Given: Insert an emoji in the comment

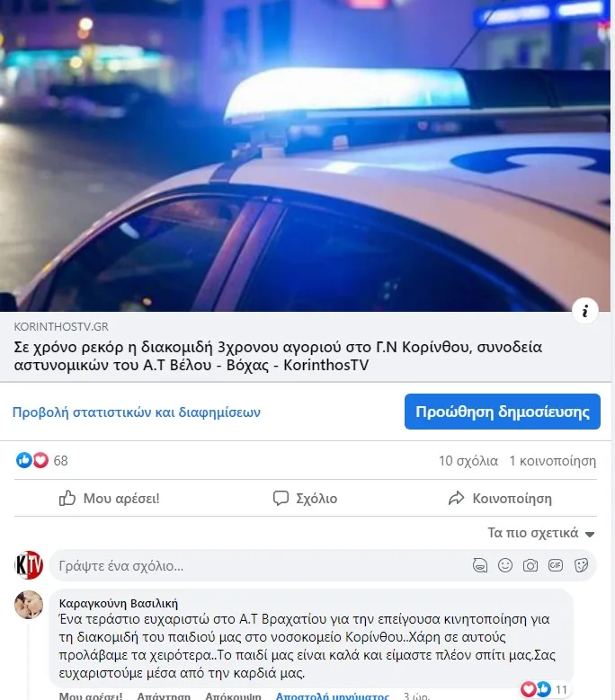Looking at the screenshot, I should coord(505,565).
